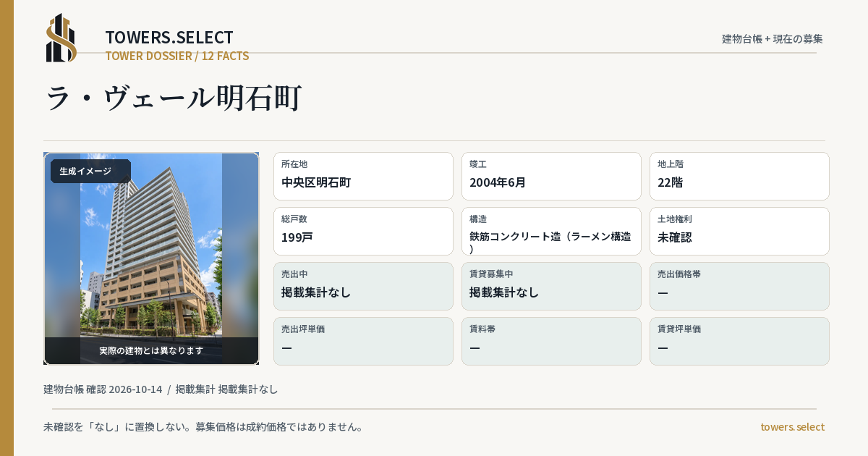
Task: Open the building exterior image thumbnail
Action: point(151,258)
